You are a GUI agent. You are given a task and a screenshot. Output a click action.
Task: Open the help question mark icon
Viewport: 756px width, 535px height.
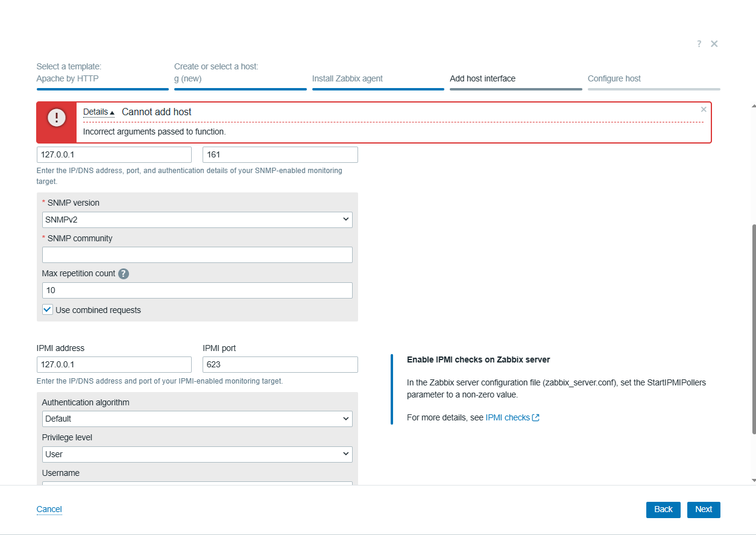pos(699,44)
